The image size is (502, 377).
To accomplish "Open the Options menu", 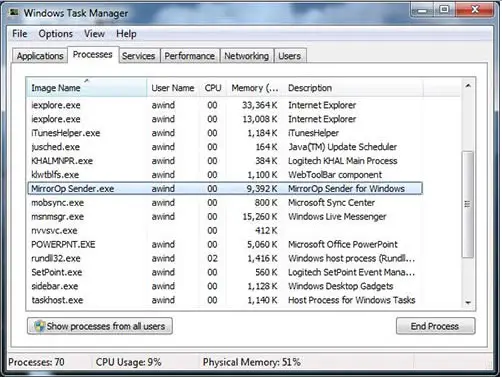I will pyautogui.click(x=56, y=34).
